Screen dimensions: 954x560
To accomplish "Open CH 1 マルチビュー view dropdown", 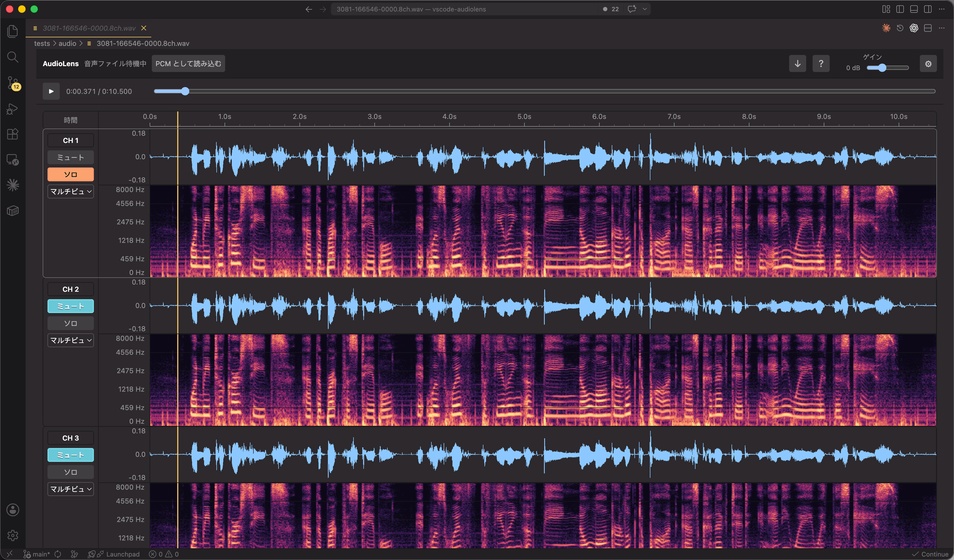I will [70, 191].
